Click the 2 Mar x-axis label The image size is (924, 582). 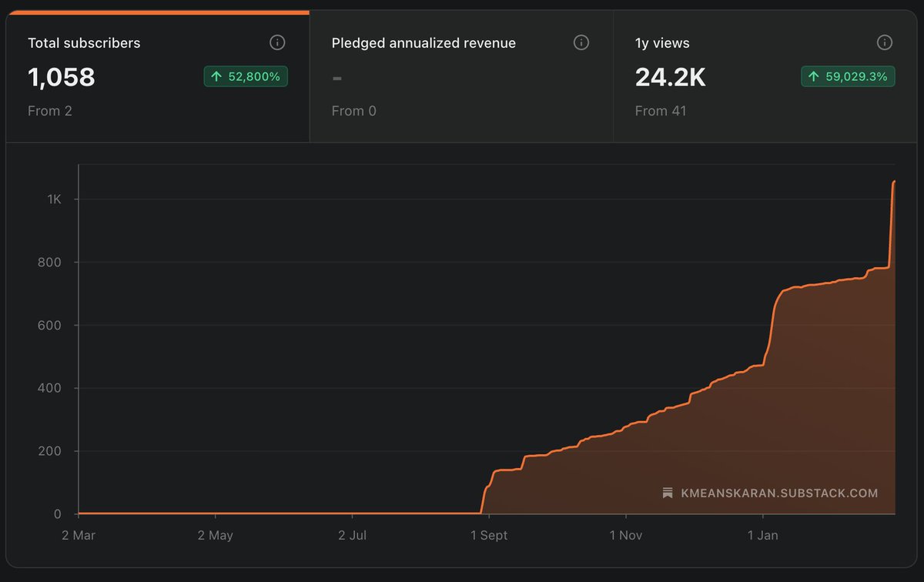pyautogui.click(x=79, y=535)
